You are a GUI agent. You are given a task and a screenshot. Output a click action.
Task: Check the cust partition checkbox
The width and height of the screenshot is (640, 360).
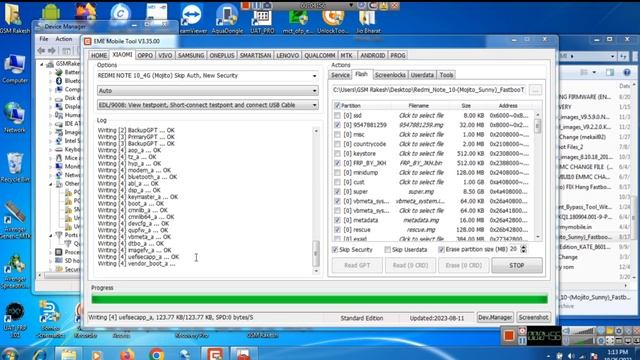tap(337, 182)
